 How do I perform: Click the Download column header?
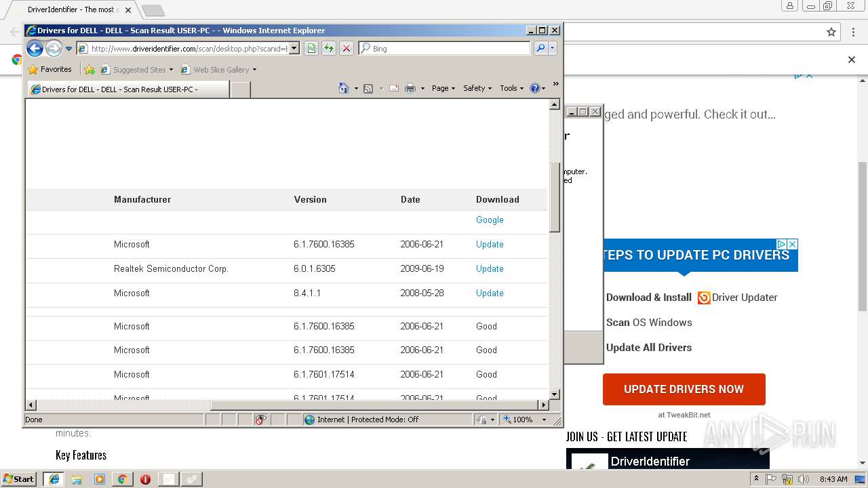coord(498,199)
